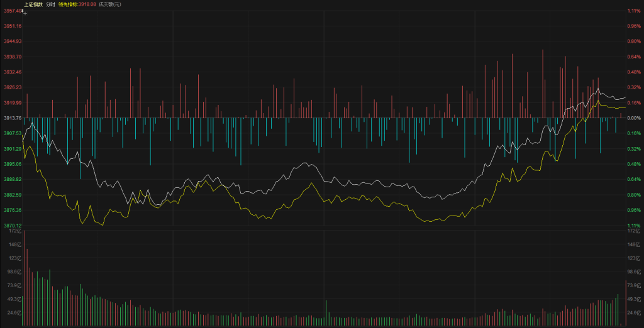Image resolution: width=644 pixels, height=328 pixels.
Task: Click the small plus icon below the title
Action: (25, 12)
